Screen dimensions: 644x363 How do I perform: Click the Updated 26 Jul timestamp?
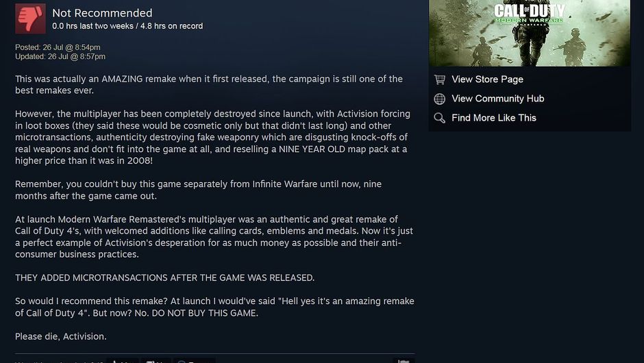point(60,57)
